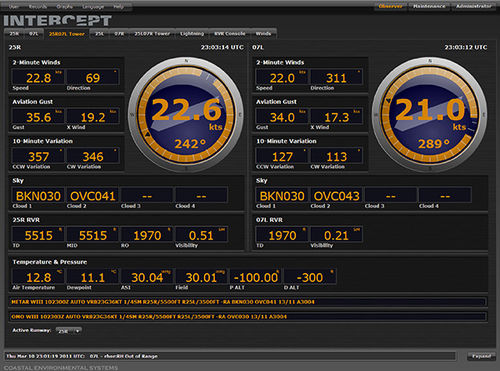Switch to Maintenance mode
Image resolution: width=500 pixels, height=371 pixels.
[x=429, y=6]
